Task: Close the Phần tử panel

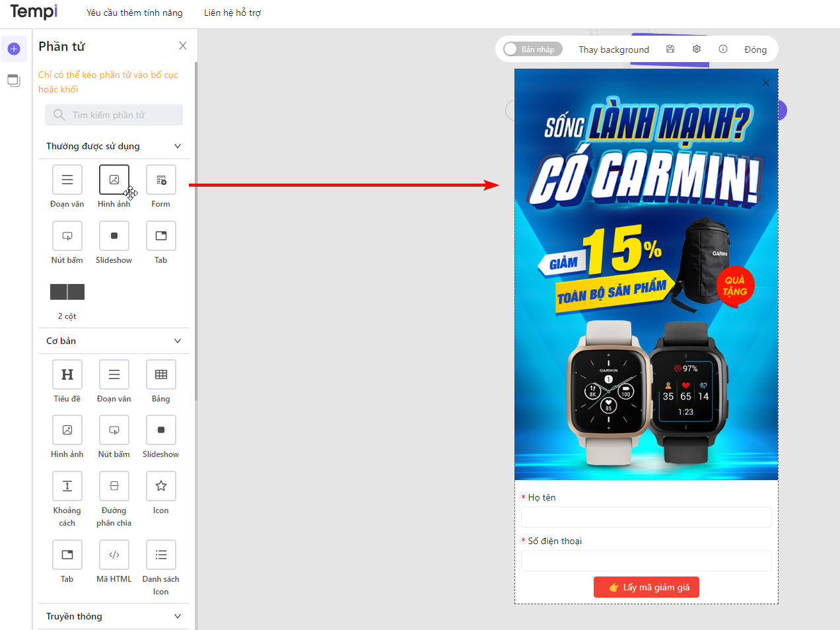Action: (183, 46)
